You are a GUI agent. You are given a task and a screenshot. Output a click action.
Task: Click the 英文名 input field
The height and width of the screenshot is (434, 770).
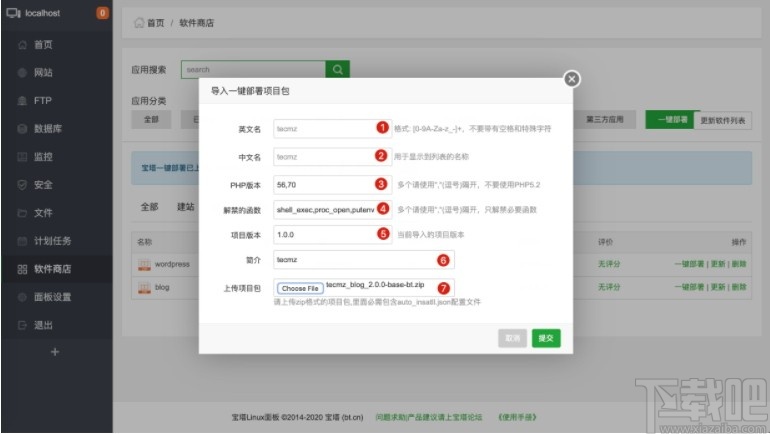coord(332,129)
